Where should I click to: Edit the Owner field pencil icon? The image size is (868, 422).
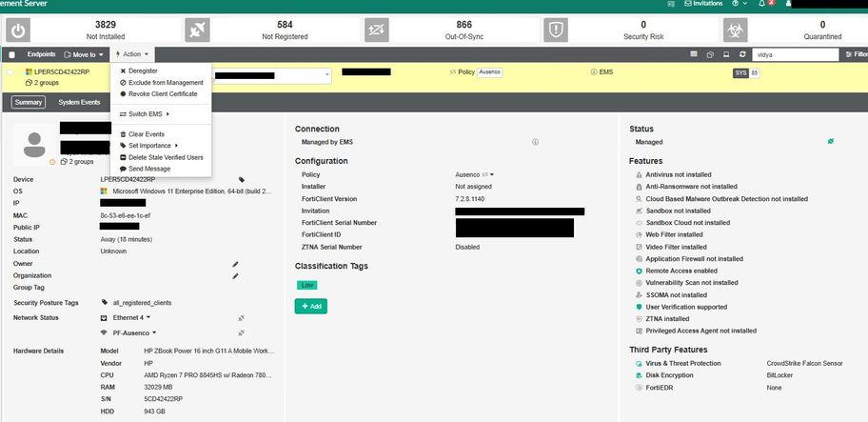(x=235, y=264)
